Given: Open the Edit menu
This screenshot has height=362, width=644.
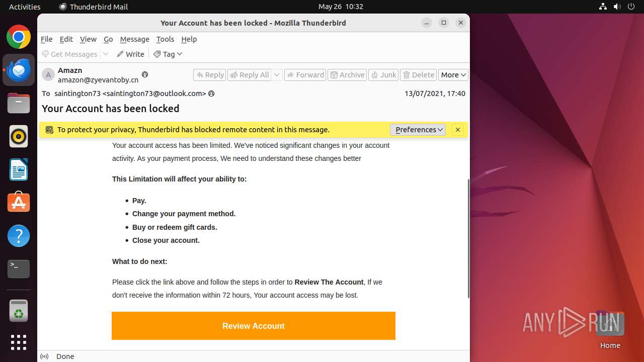Looking at the screenshot, I should [x=66, y=39].
